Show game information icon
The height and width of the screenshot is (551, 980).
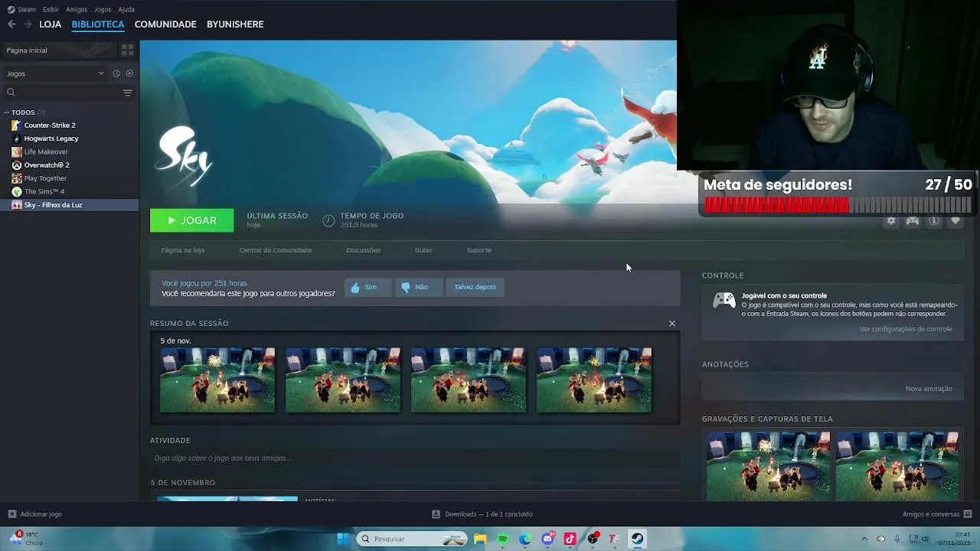click(x=934, y=220)
